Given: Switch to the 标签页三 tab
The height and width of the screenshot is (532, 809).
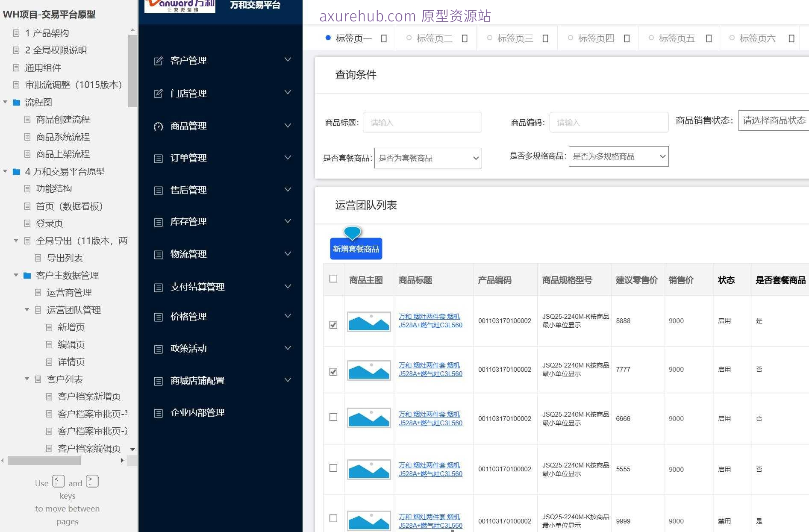Looking at the screenshot, I should pyautogui.click(x=515, y=38).
